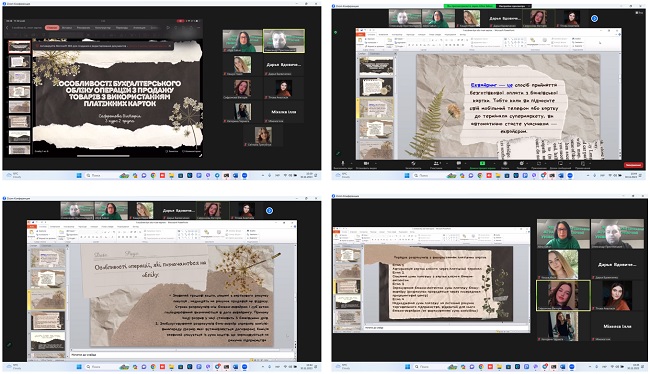This screenshot has height=374, width=650.
Task: Dismiss the Microsoft 365 notification banner
Action: click(x=170, y=46)
